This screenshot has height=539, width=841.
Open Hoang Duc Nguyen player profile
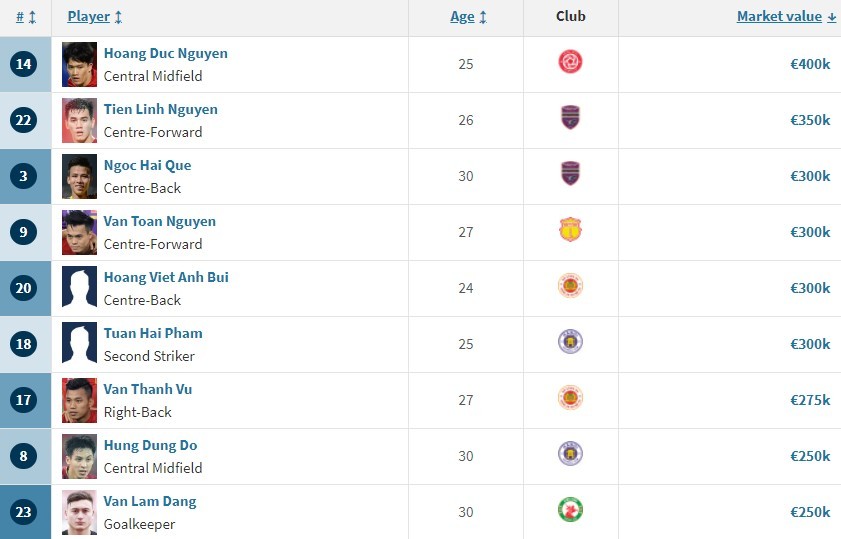pos(166,53)
